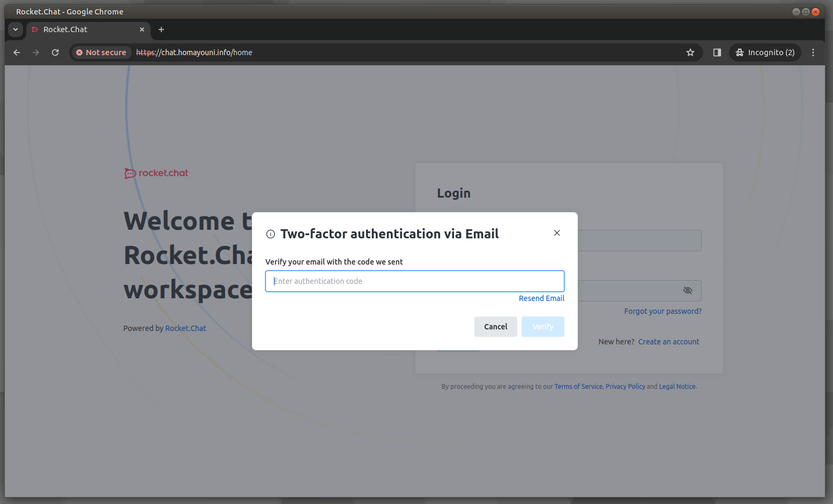The image size is (833, 504).
Task: Close the two-factor authentication dialog
Action: (557, 233)
